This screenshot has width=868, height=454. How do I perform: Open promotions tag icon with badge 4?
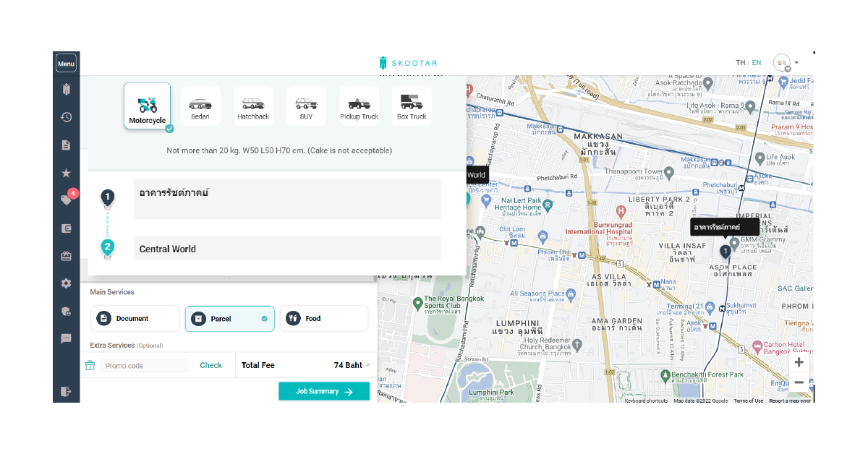[67, 200]
